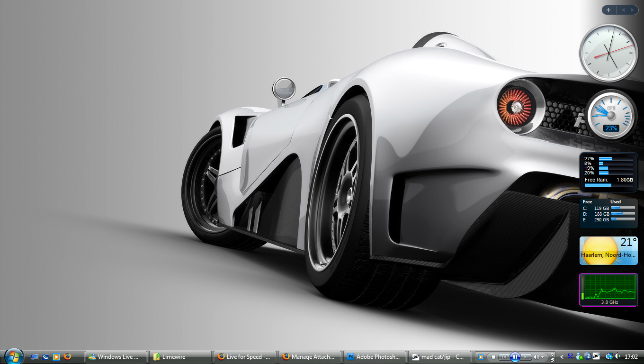
Task: Click the blue network tray icon
Action: tap(571, 356)
